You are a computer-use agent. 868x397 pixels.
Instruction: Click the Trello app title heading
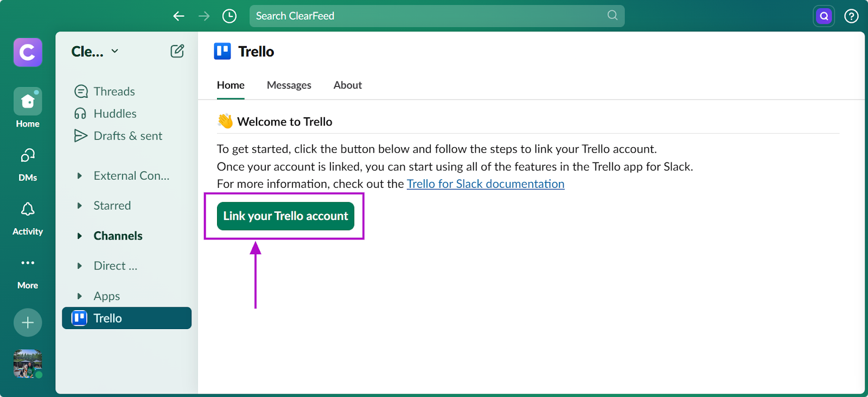tap(257, 52)
